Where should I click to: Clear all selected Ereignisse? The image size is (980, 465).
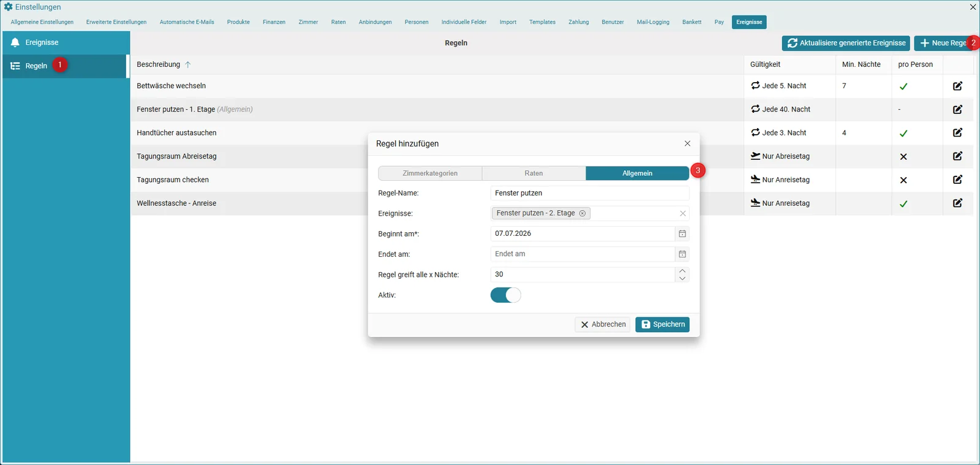pos(682,213)
